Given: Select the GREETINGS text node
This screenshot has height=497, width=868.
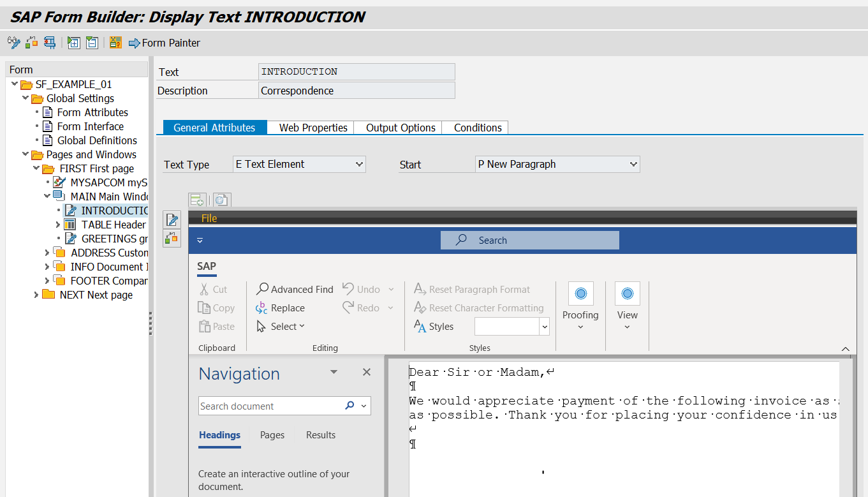Looking at the screenshot, I should (114, 239).
